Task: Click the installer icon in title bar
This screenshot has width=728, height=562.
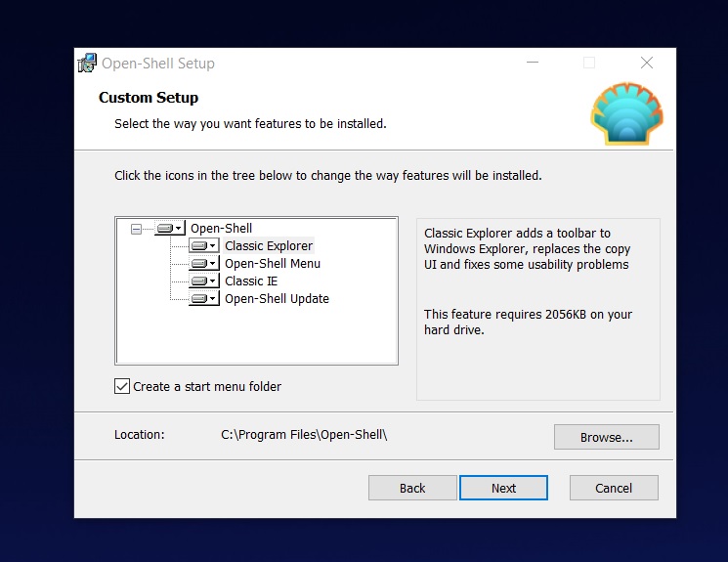Action: pyautogui.click(x=87, y=64)
